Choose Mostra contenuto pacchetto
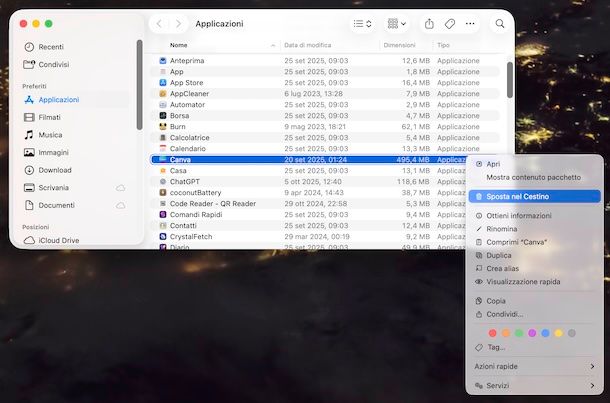Screen dimensions: 610x403 coord(535,177)
